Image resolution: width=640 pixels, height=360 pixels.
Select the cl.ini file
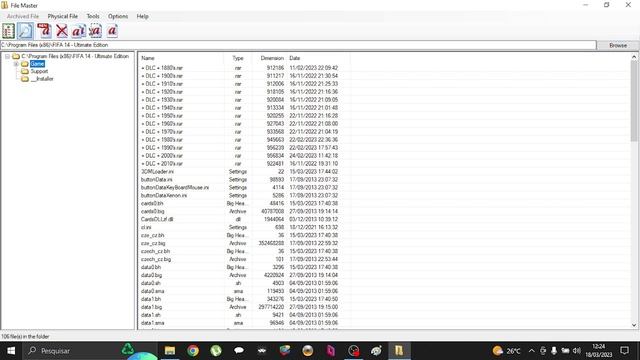[146, 227]
